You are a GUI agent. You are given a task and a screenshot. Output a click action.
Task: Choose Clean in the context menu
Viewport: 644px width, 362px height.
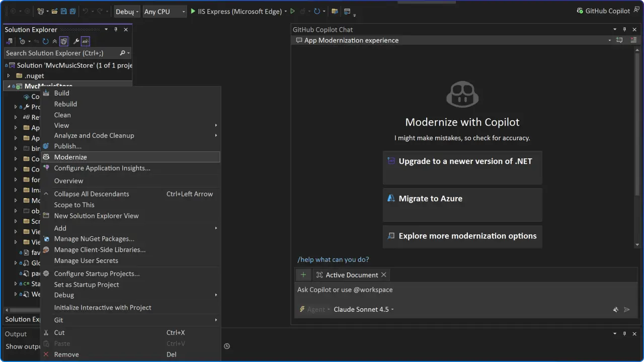tap(131, 115)
